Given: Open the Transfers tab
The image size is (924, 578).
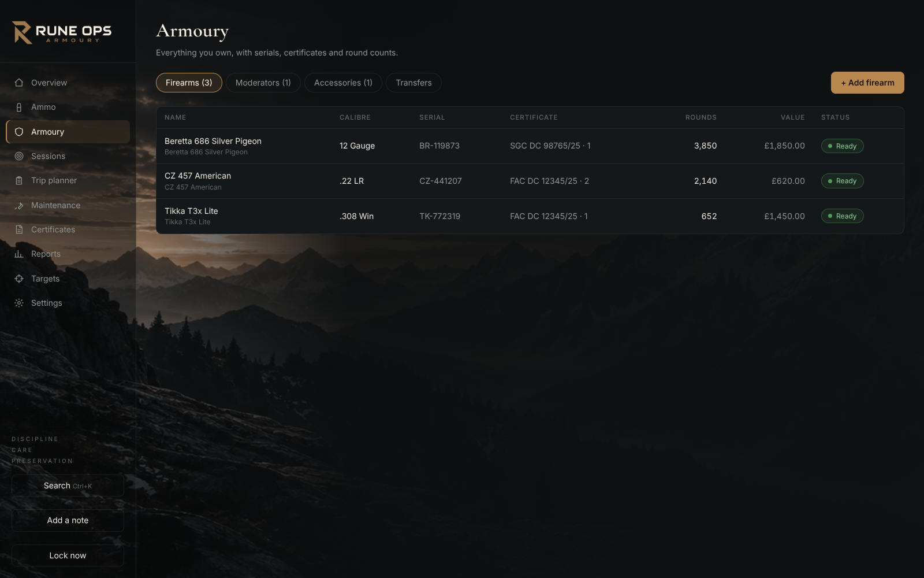Looking at the screenshot, I should [x=413, y=83].
